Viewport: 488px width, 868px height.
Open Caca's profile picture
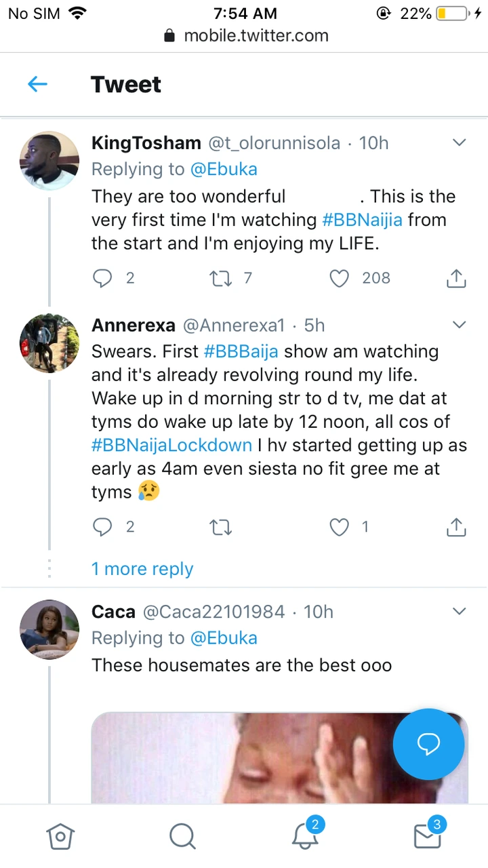tap(49, 629)
